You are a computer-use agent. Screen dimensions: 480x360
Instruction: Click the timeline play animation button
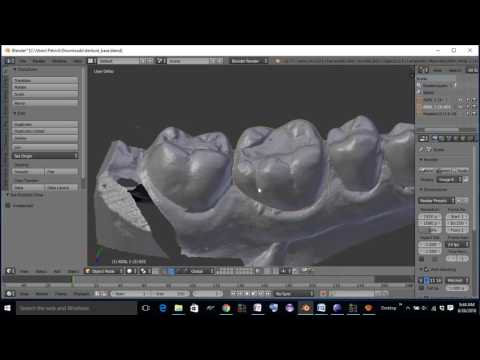tap(254, 294)
